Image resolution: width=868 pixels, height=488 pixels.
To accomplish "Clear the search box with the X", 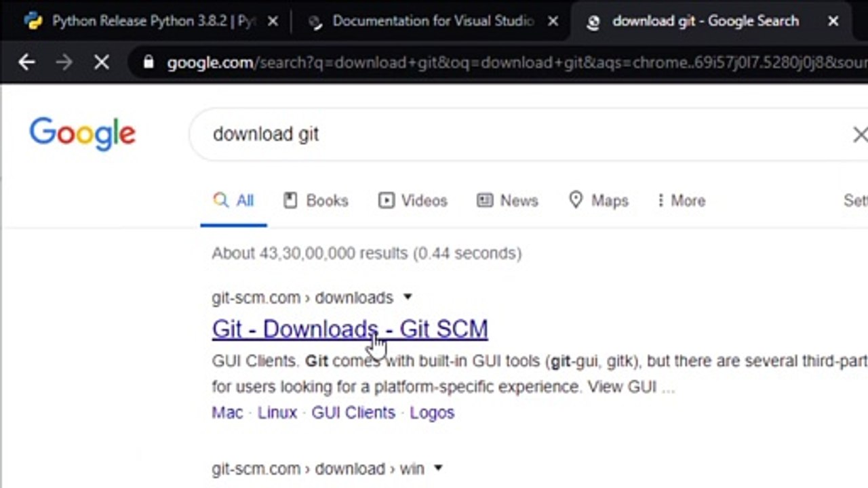I will 859,134.
